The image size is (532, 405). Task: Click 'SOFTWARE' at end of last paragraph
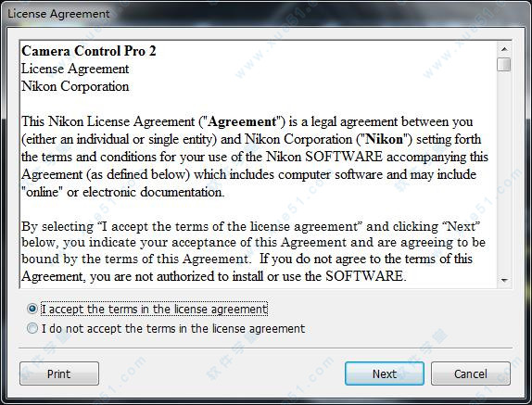point(364,276)
